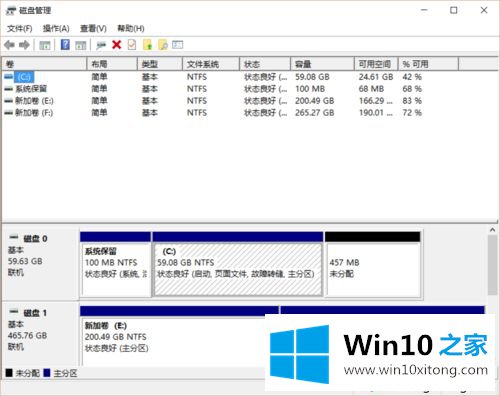Click the vertical scrollbar thumb in disk pane
This screenshot has width=500, height=396.
point(492,265)
